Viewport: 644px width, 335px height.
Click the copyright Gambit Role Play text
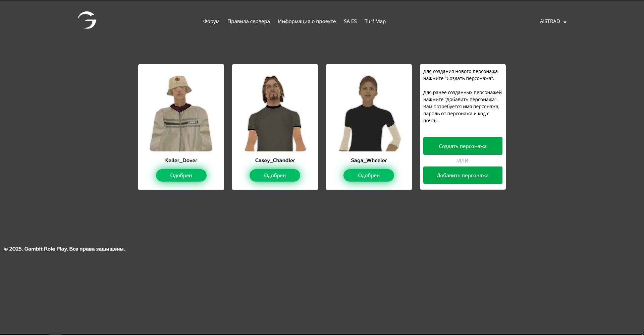pyautogui.click(x=64, y=249)
